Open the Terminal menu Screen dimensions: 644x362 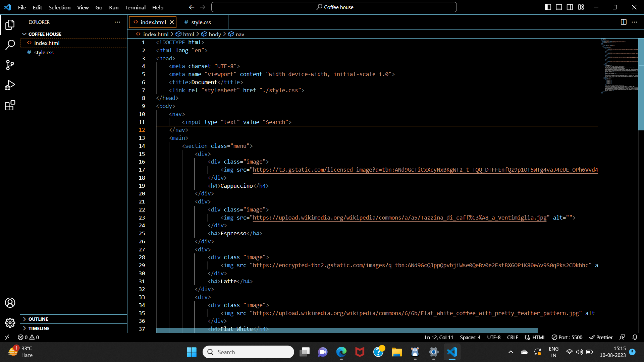(x=135, y=7)
